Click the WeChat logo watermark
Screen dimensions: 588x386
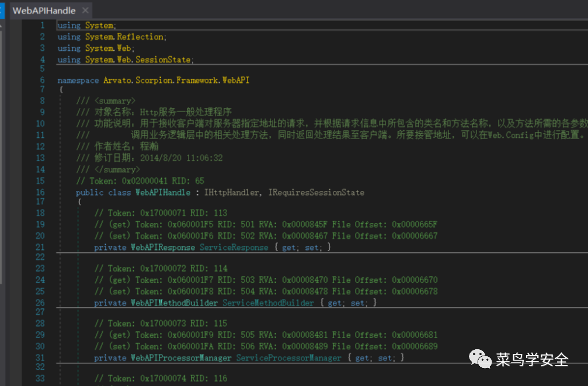coord(480,359)
